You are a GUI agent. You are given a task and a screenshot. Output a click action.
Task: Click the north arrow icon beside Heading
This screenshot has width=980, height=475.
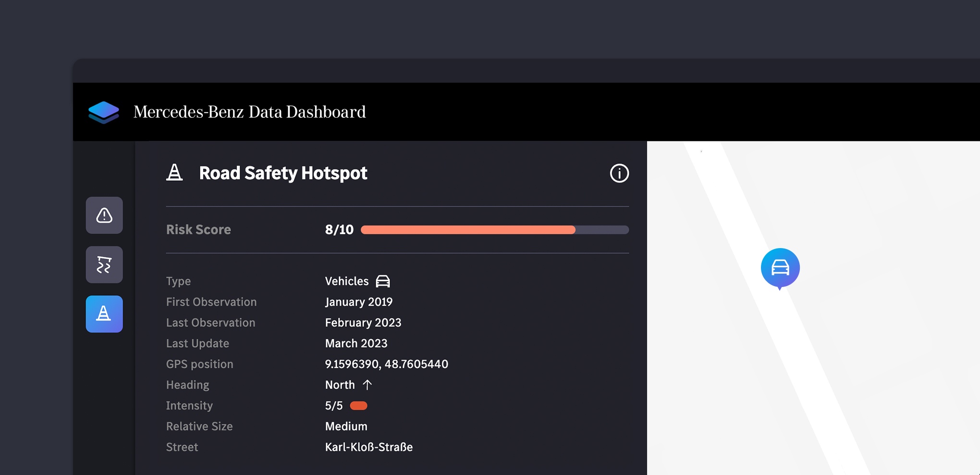[x=367, y=385]
